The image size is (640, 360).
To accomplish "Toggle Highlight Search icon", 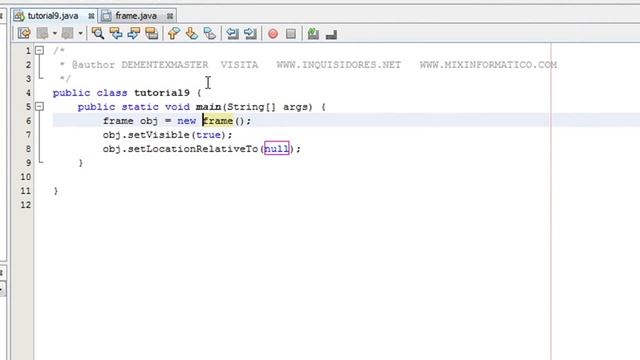I will pyautogui.click(x=151, y=33).
